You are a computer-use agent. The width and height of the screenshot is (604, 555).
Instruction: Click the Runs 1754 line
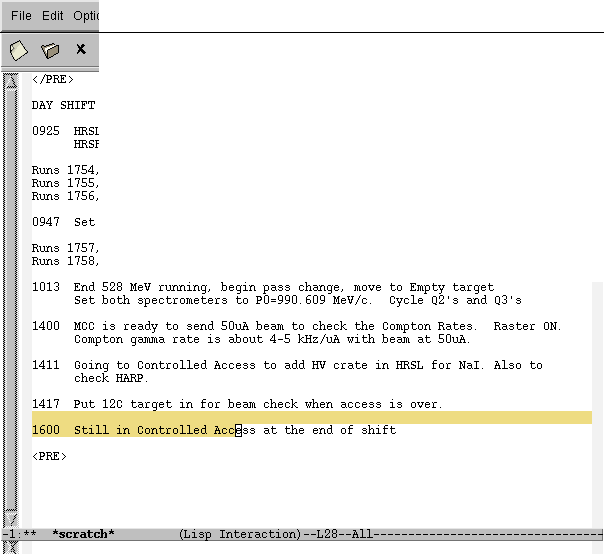pos(65,170)
